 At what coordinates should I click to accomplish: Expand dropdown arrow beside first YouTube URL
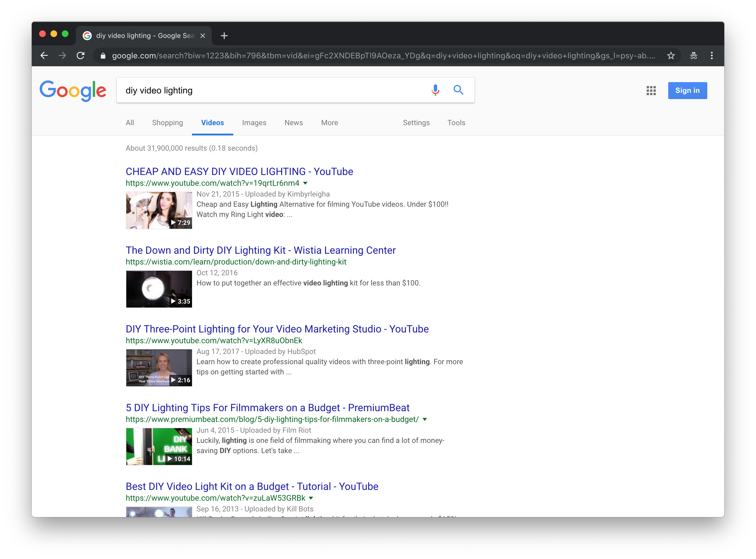tap(305, 184)
